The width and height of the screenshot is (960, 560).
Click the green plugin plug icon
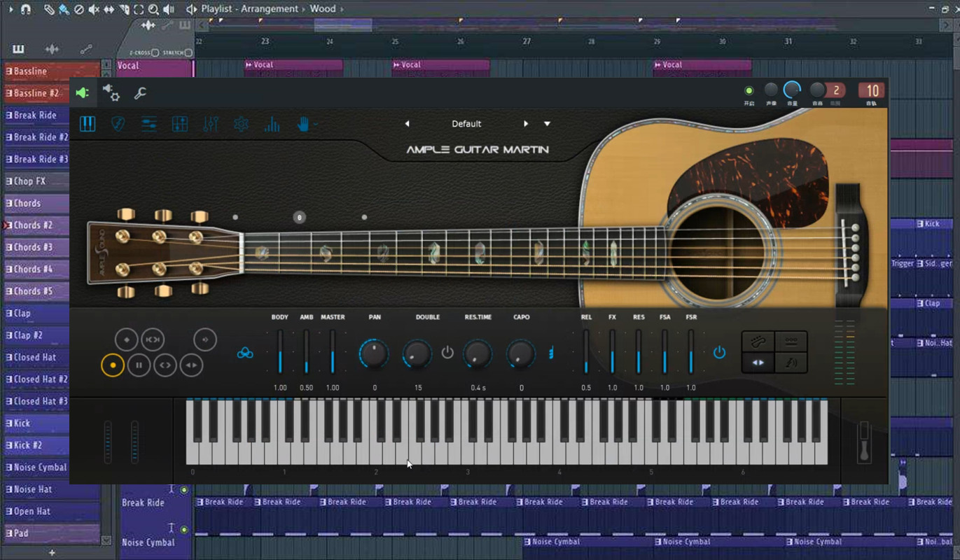(82, 92)
